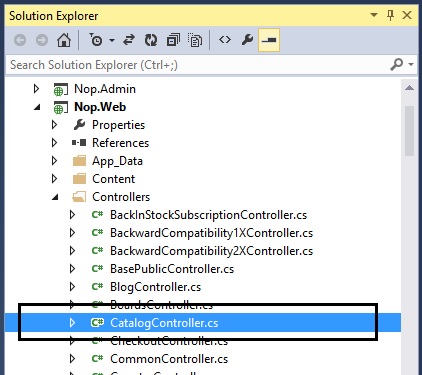Expand BackInStockSubscriptionController.cs node
422x375 pixels.
(x=72, y=215)
